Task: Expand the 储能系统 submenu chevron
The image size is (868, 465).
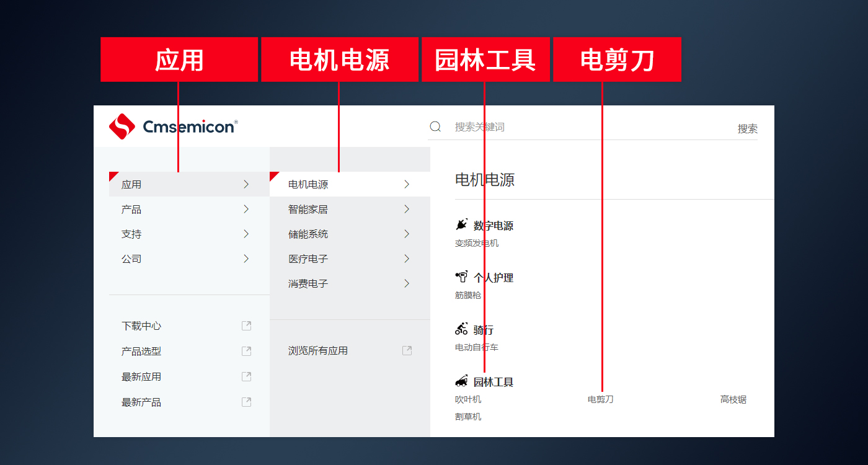Action: point(407,234)
